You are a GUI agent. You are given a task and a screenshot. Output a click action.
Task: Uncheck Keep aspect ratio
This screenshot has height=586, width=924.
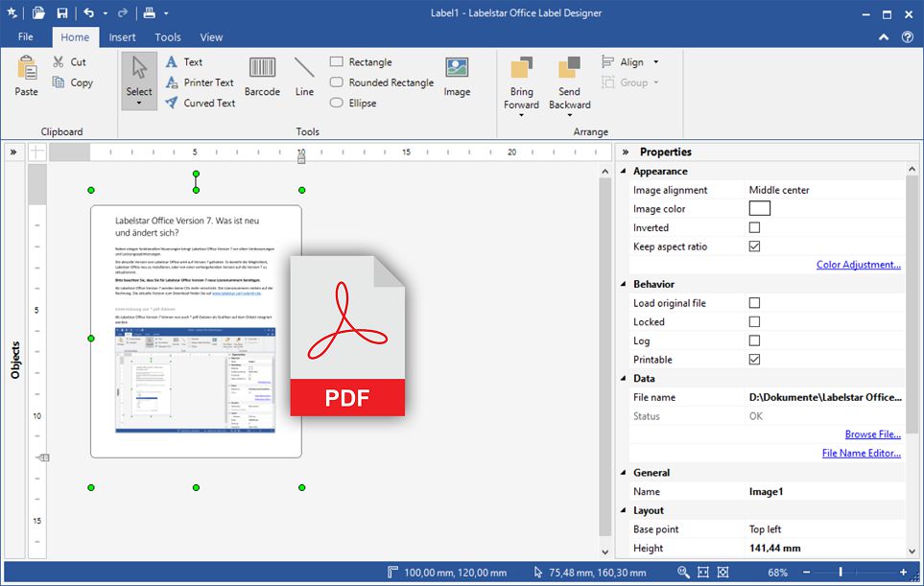pyautogui.click(x=754, y=246)
